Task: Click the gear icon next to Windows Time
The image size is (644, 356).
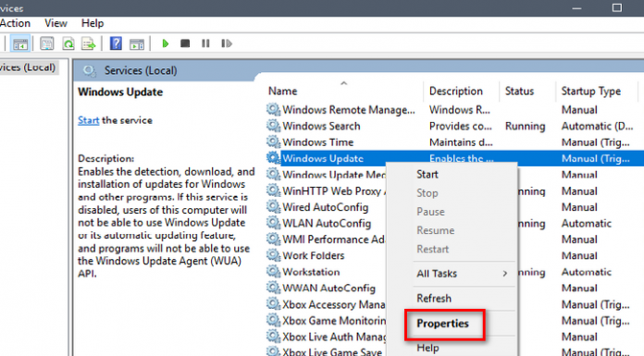Action: click(x=273, y=142)
